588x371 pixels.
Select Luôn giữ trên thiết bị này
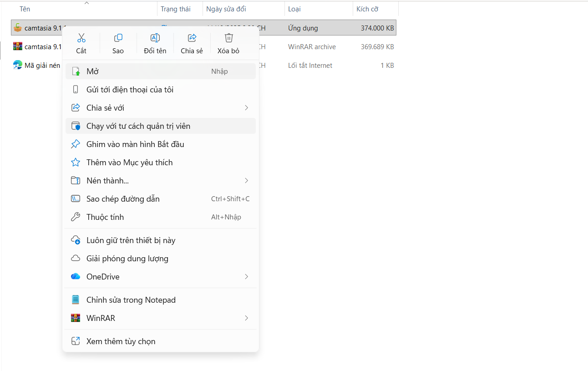[131, 240]
